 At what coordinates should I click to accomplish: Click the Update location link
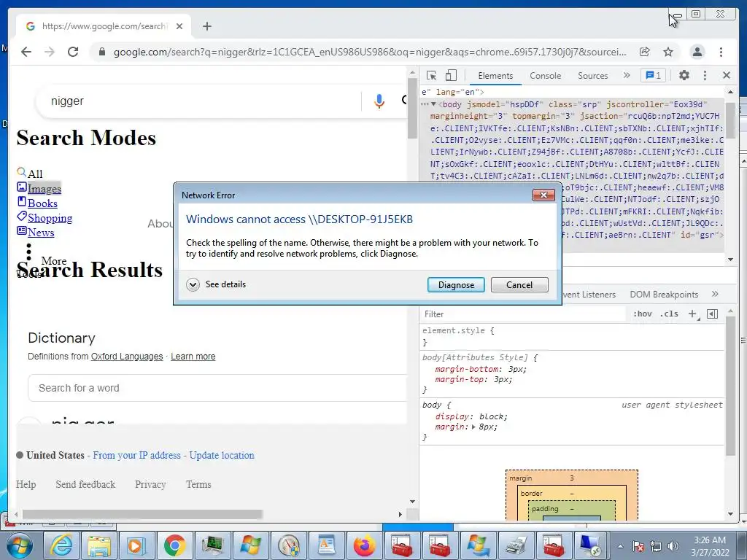(222, 455)
